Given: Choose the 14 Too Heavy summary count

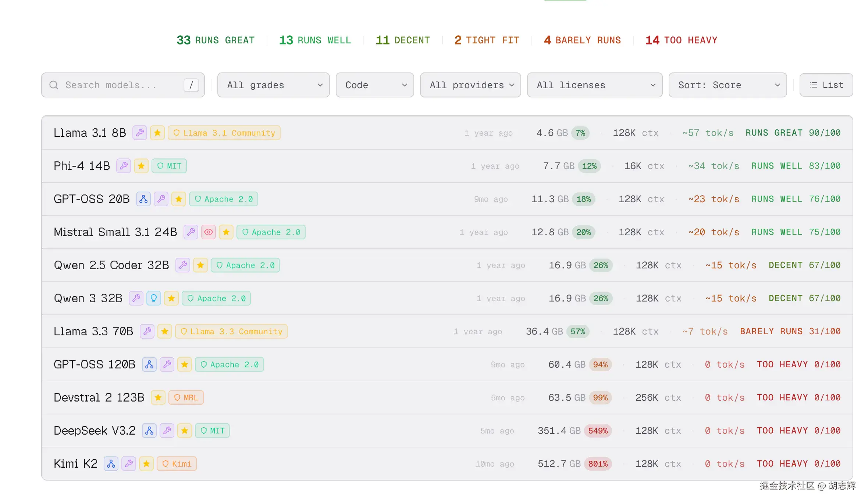Looking at the screenshot, I should pyautogui.click(x=681, y=40).
